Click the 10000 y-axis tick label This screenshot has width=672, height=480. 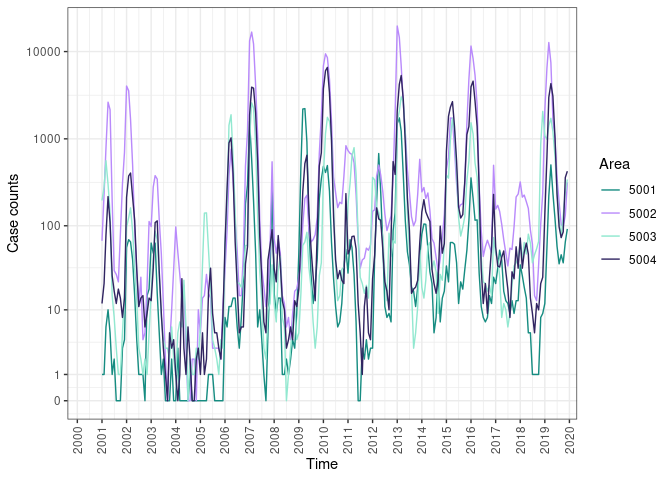pyautogui.click(x=47, y=52)
